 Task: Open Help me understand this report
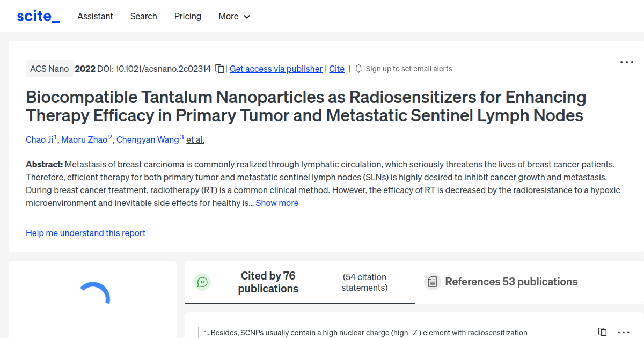coord(85,233)
